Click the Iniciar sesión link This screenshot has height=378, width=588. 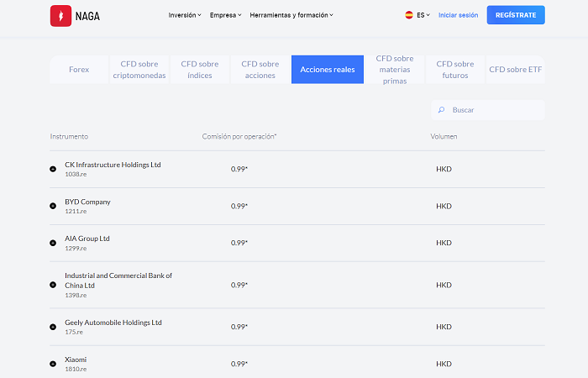[x=459, y=15]
